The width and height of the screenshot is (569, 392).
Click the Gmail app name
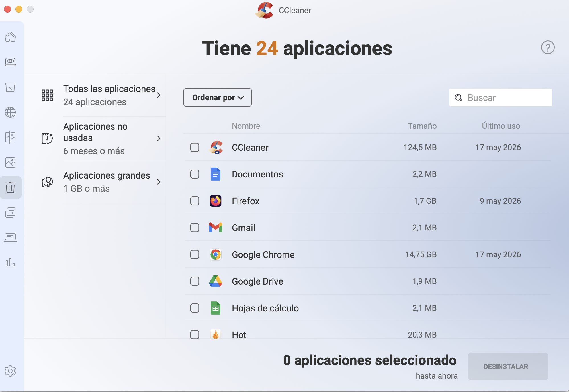[243, 228]
